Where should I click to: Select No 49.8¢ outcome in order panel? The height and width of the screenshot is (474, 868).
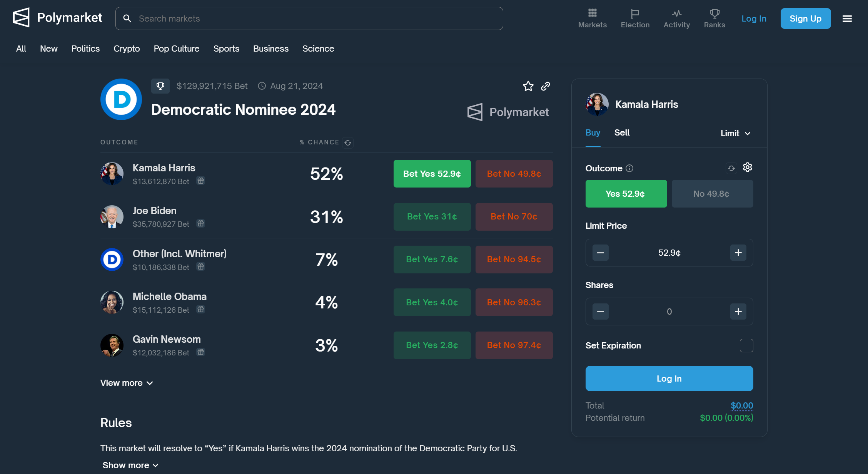712,194
